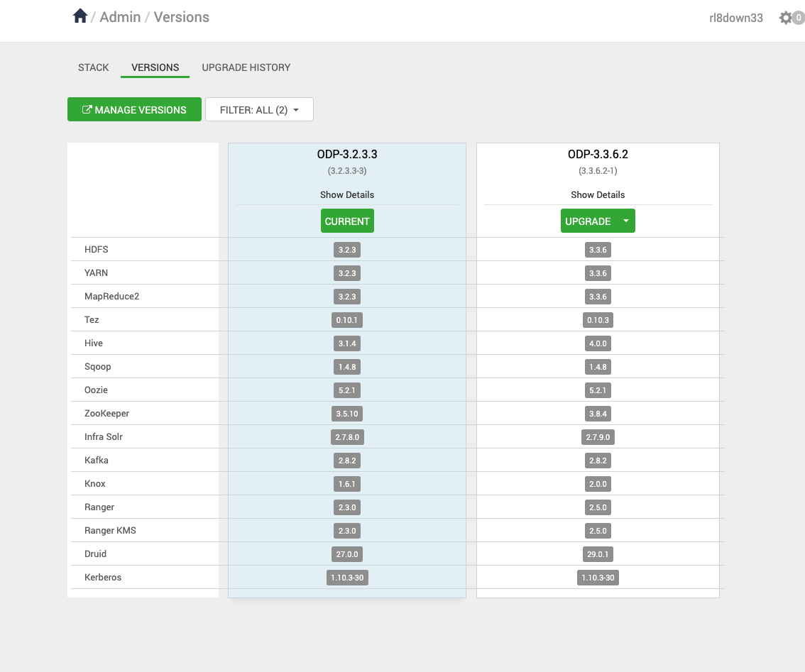Click Hive version badge 3.1.4

(x=347, y=343)
